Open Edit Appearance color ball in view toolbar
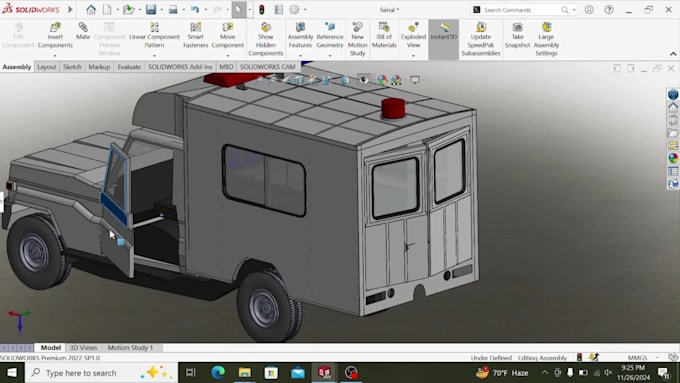 tap(382, 80)
